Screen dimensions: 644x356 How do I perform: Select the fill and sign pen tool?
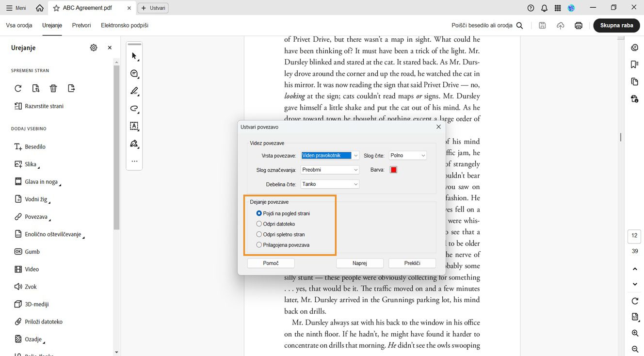(134, 144)
